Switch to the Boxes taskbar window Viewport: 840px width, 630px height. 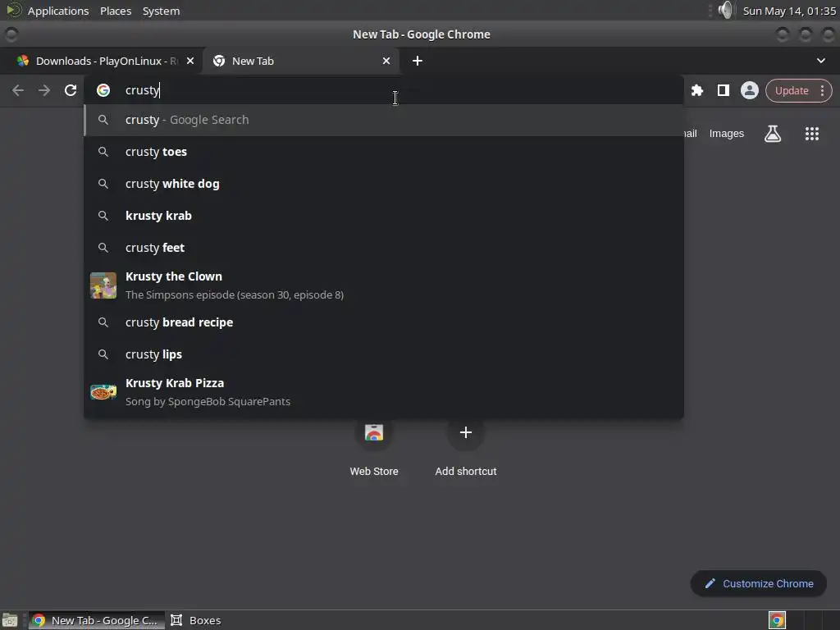click(195, 620)
